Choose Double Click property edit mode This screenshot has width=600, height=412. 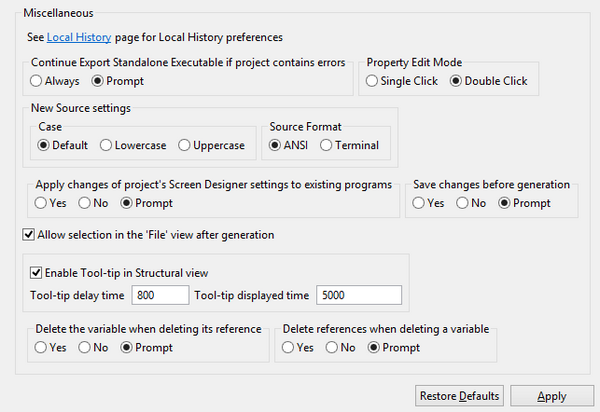(x=457, y=81)
